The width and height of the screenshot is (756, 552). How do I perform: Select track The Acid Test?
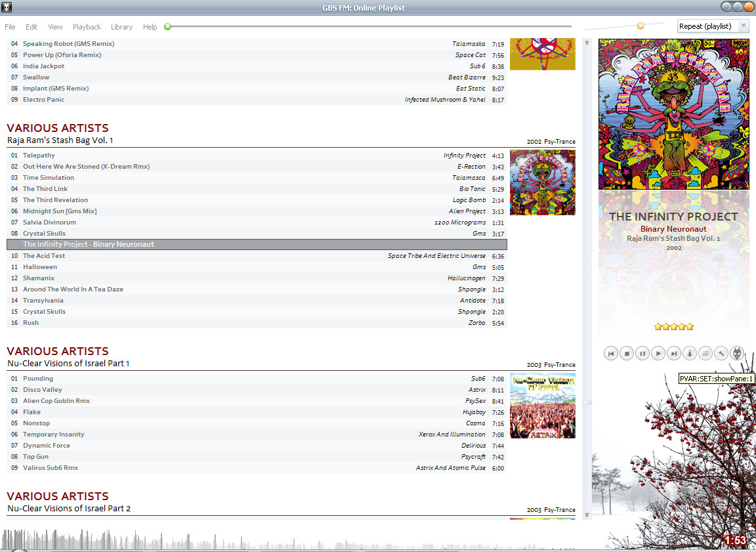click(257, 255)
